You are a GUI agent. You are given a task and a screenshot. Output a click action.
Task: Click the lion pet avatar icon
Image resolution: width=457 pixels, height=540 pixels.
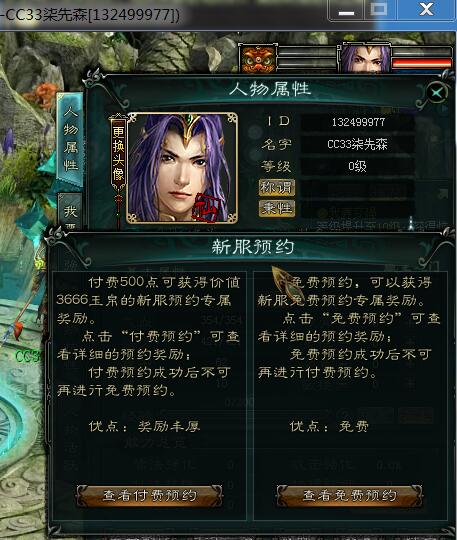click(259, 59)
